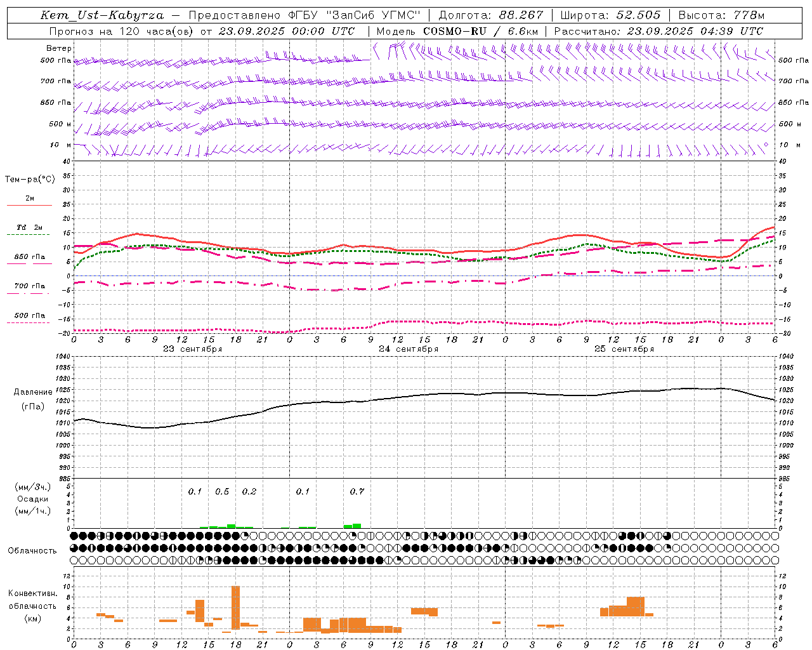Click the "Облачность" cloud cover label
This screenshot has width=812, height=650.
point(32,550)
